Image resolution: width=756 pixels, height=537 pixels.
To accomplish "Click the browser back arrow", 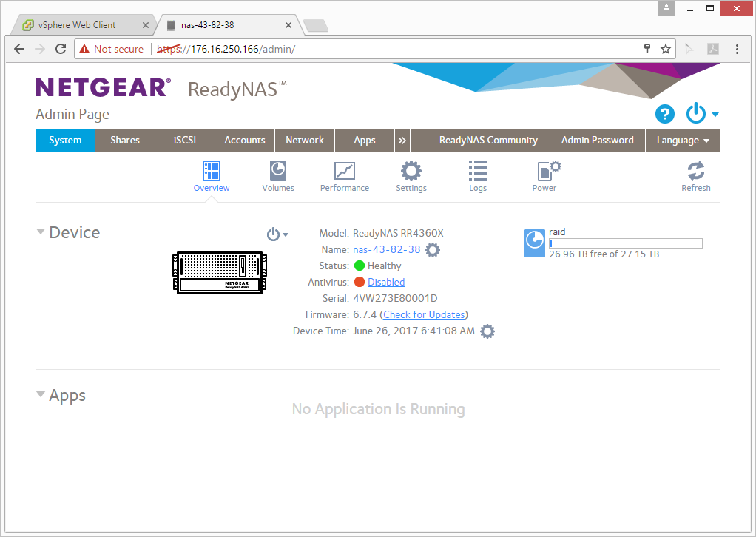I will click(19, 49).
